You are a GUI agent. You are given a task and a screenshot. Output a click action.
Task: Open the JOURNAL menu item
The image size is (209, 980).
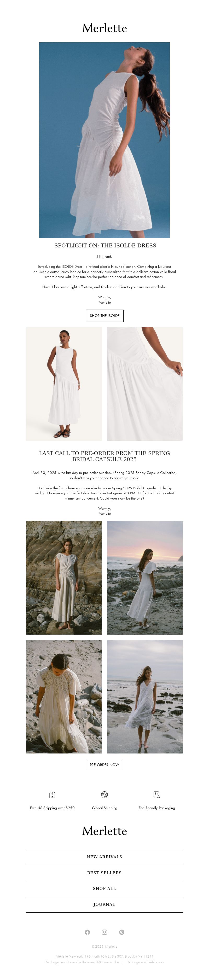click(104, 904)
